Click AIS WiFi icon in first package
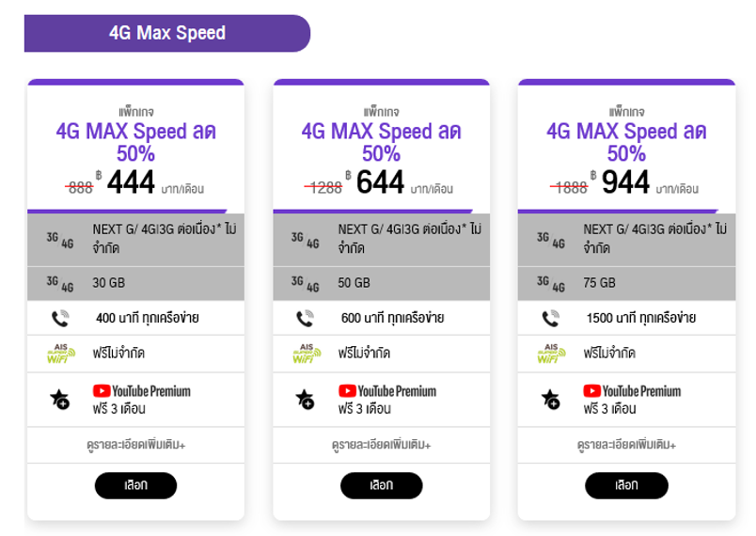The image size is (756, 536). coord(61,354)
